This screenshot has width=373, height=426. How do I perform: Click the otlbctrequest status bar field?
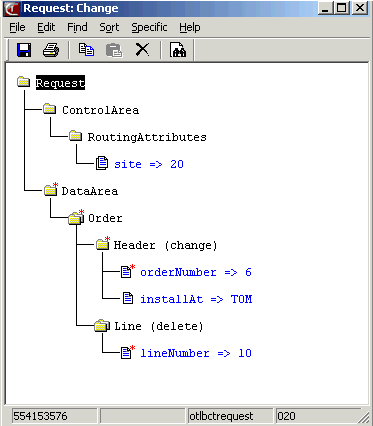230,416
